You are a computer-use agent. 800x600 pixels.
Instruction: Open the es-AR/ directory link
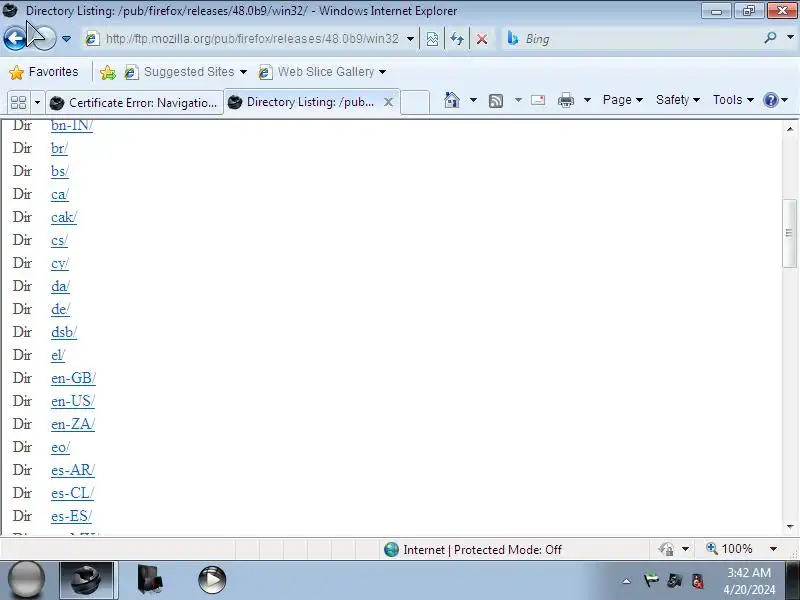tap(73, 470)
